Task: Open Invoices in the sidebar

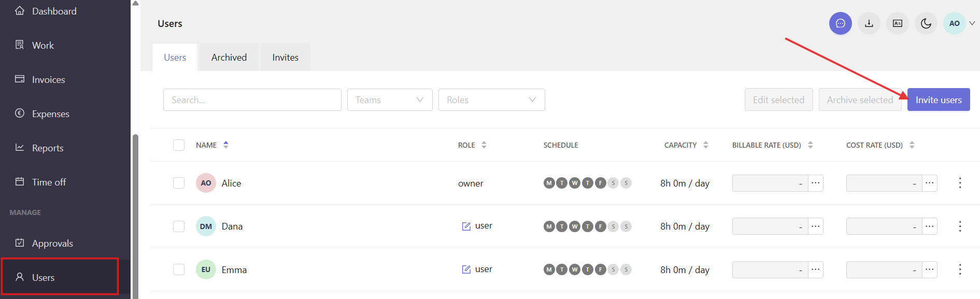Action: [x=65, y=79]
